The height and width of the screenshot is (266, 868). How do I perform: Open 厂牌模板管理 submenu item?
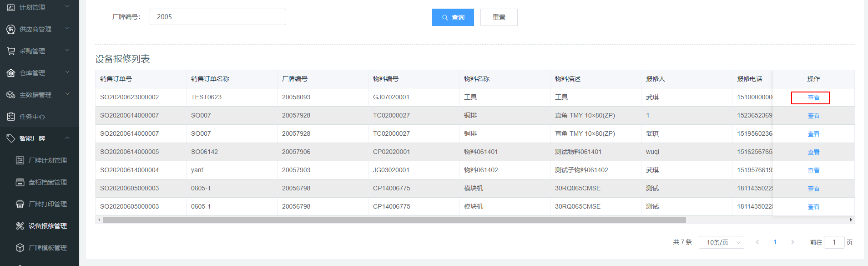coord(47,248)
